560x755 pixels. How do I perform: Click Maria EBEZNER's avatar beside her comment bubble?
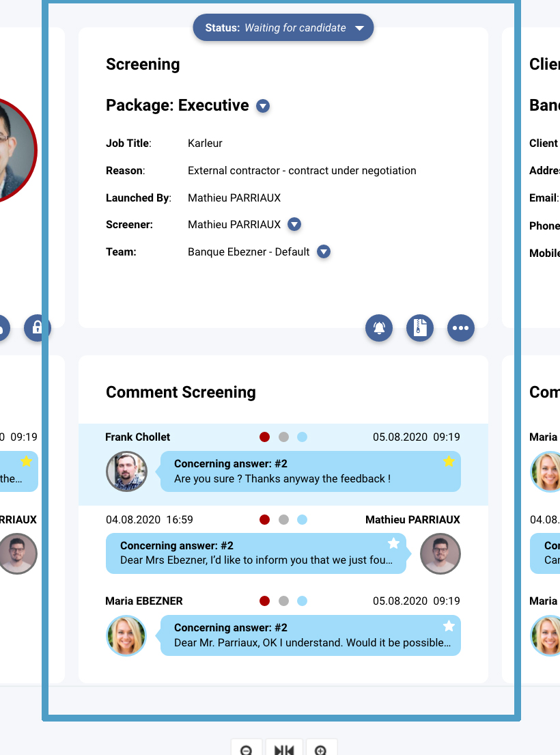(x=126, y=635)
